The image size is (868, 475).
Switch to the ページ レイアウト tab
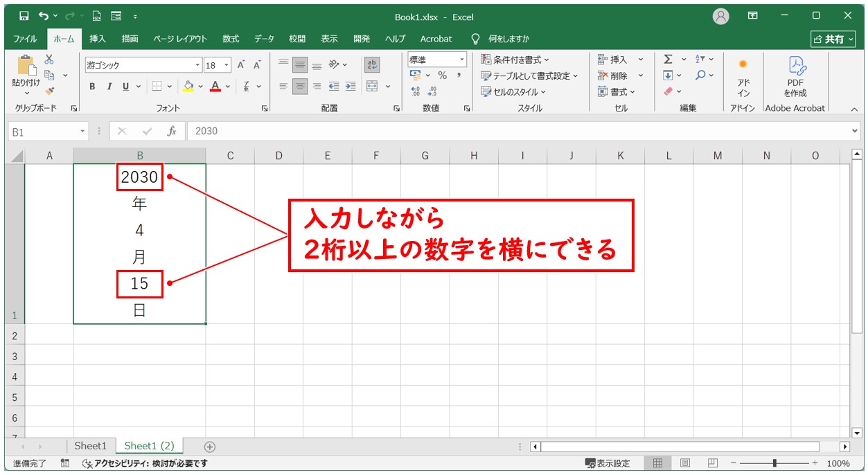(x=180, y=39)
